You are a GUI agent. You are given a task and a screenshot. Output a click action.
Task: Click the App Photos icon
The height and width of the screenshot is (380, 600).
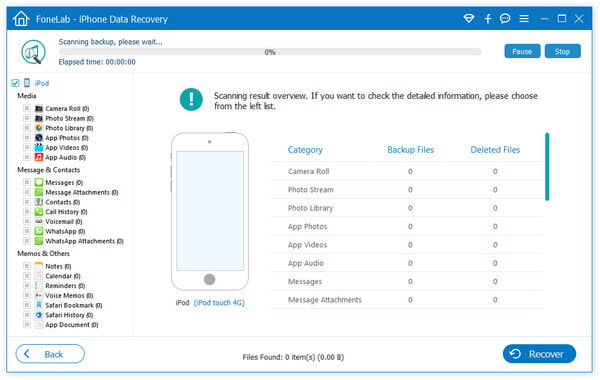coord(39,138)
